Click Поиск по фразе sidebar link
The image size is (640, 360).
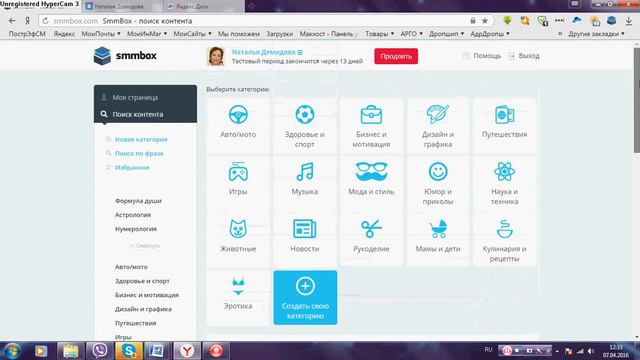139,153
